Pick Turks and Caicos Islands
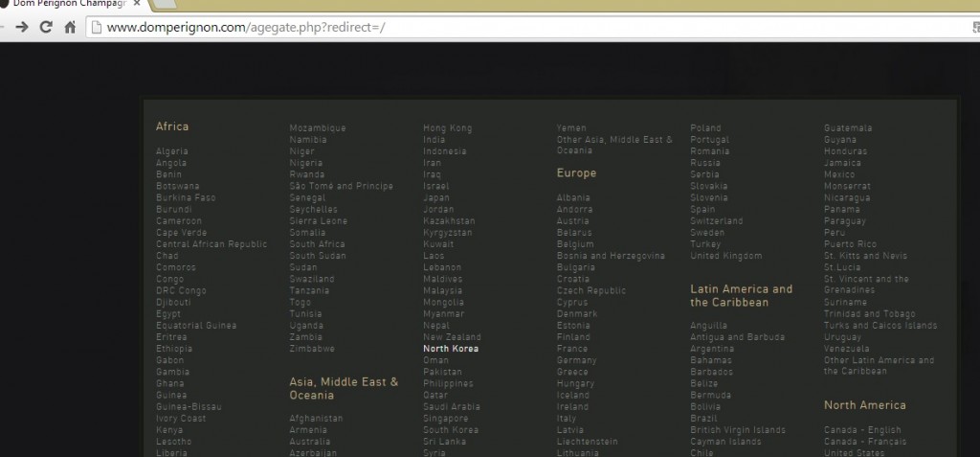The image size is (980, 457). tap(880, 326)
